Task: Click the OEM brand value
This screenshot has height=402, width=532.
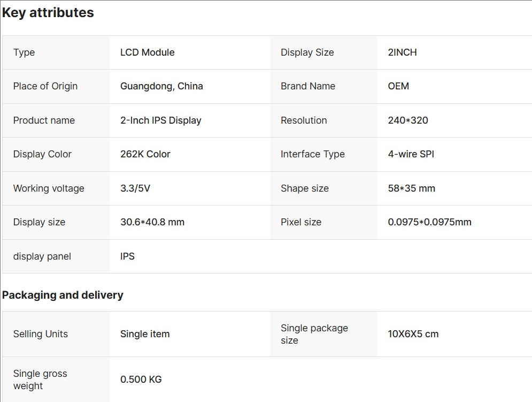Action: pyautogui.click(x=398, y=86)
